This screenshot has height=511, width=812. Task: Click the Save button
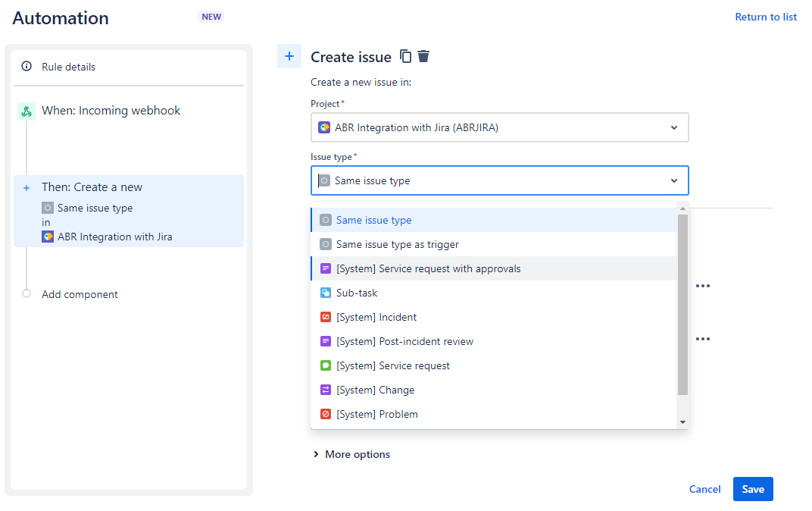pos(753,489)
